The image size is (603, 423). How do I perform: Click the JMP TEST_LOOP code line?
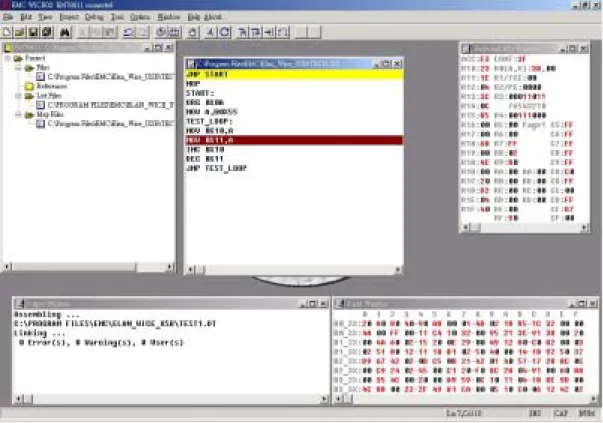(217, 168)
